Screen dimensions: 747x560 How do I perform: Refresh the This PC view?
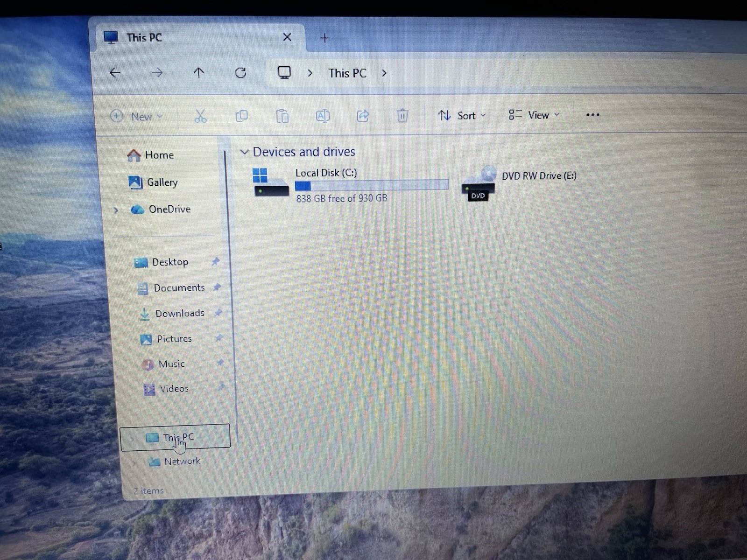(x=240, y=73)
